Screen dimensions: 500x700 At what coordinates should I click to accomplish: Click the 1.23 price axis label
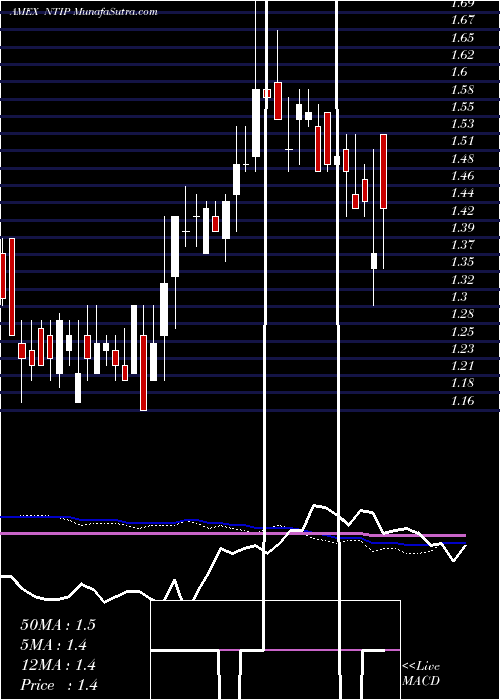tap(462, 349)
